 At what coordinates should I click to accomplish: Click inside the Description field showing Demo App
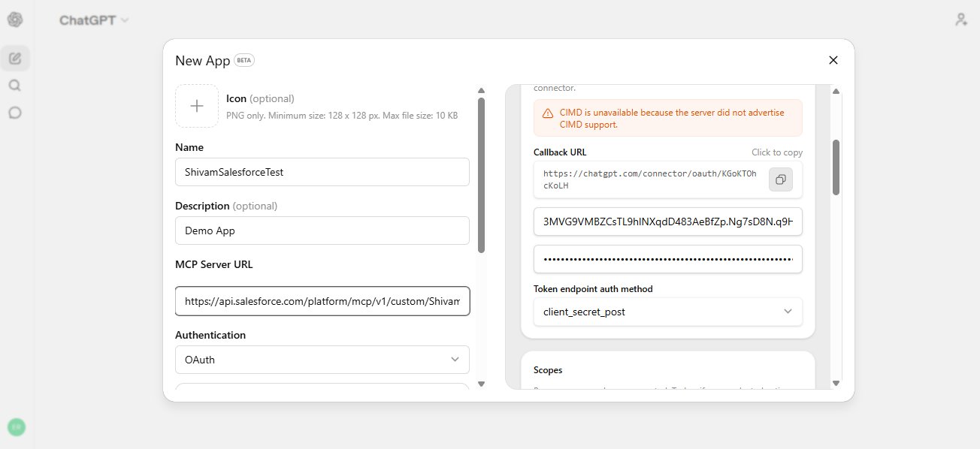(322, 231)
